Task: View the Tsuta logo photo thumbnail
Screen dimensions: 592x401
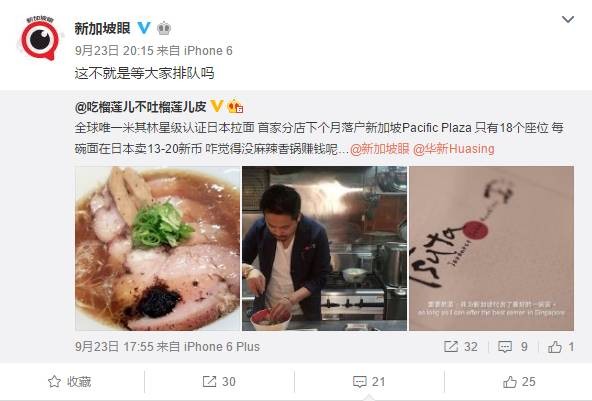Action: click(x=492, y=248)
